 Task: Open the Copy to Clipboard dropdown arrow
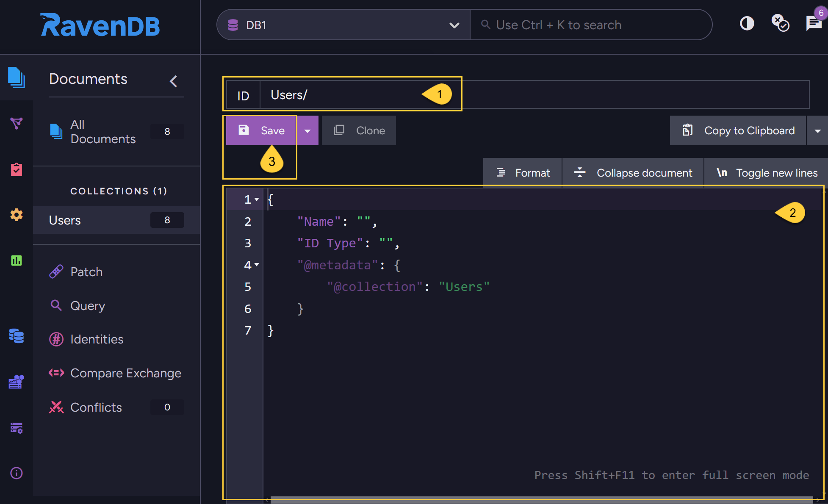818,131
